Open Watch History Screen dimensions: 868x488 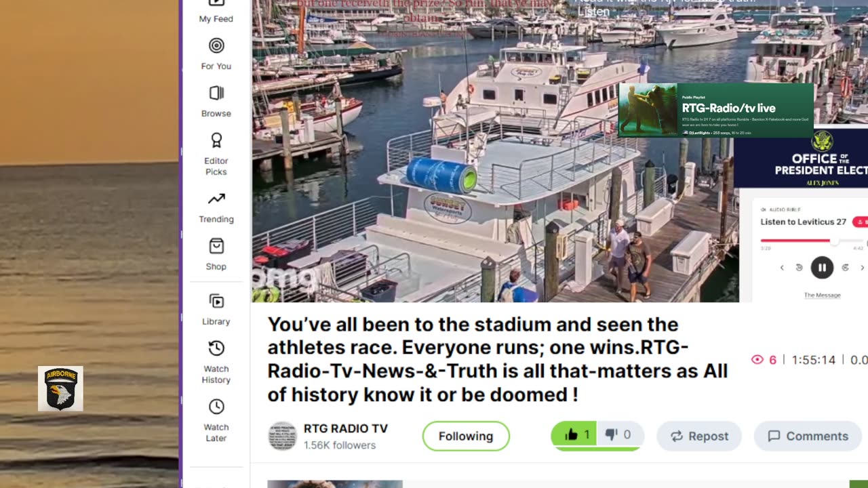point(216,362)
